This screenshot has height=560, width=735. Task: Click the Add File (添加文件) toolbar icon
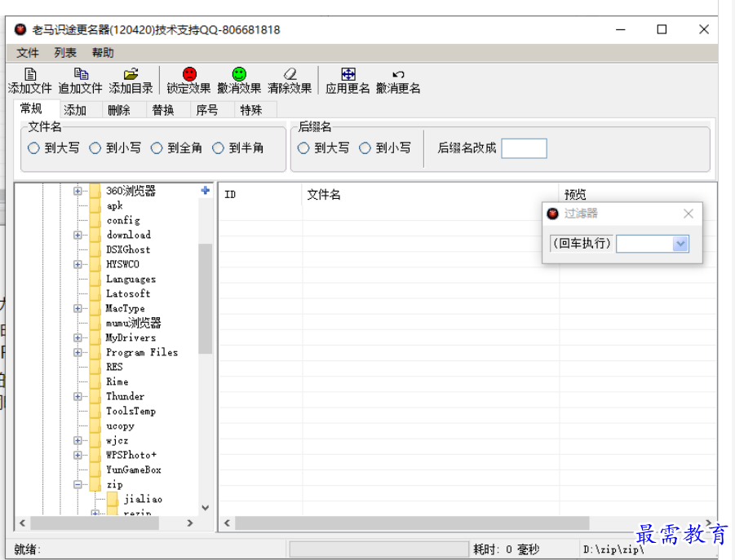[x=30, y=74]
